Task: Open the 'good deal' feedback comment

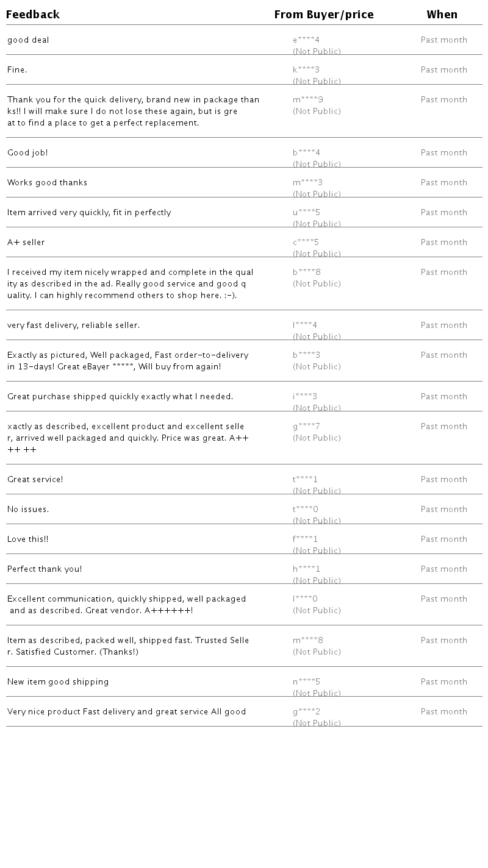Action: coord(28,40)
